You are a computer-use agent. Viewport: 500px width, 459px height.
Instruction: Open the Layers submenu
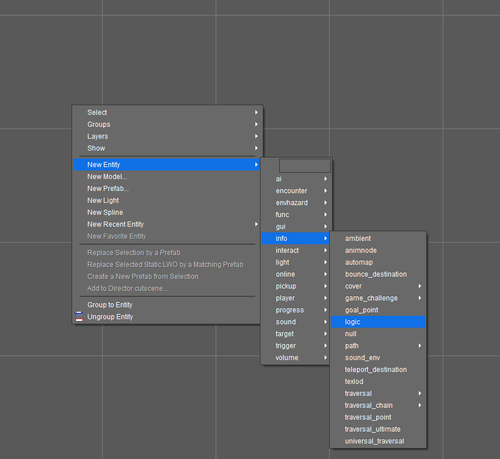click(166, 136)
